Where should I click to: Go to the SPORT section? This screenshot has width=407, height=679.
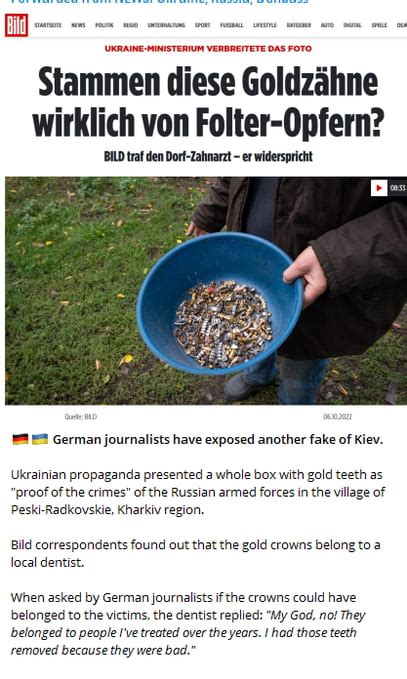pyautogui.click(x=203, y=25)
